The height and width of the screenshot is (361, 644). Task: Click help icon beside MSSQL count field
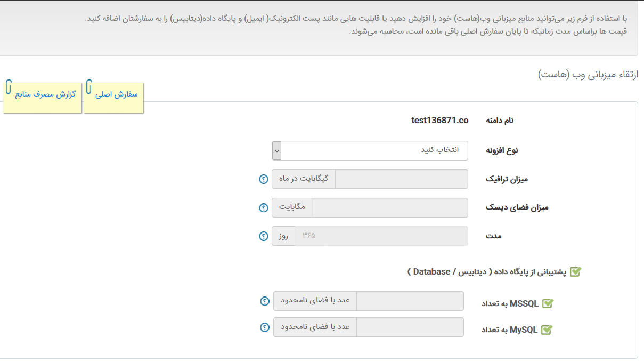[265, 301]
